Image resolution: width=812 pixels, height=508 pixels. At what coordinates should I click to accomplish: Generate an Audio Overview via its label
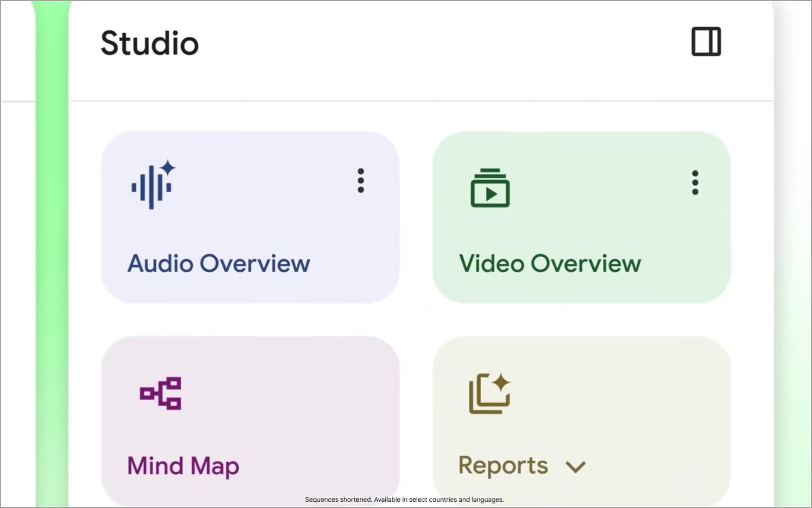tap(219, 264)
